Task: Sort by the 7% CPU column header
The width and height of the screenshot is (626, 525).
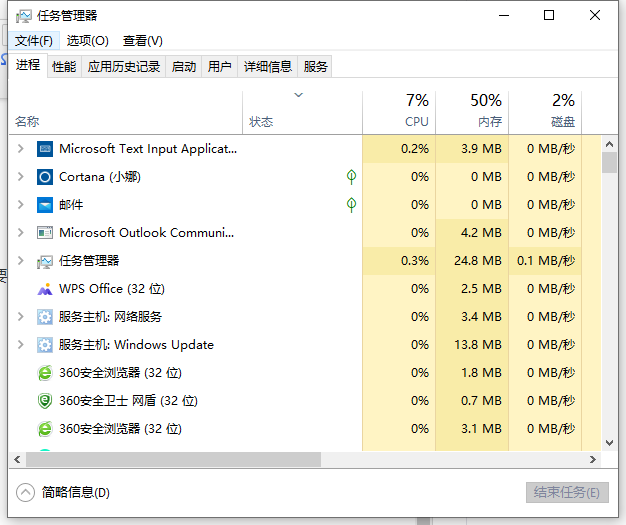Action: 399,113
